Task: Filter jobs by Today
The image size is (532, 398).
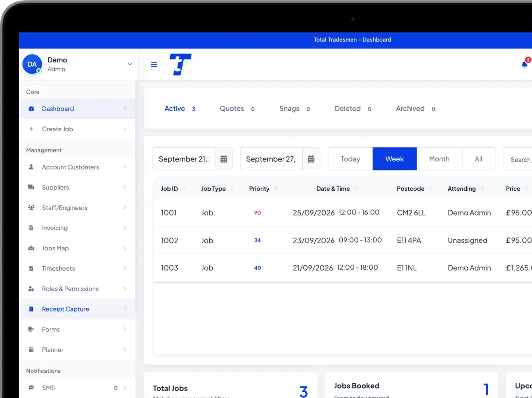Action: tap(350, 159)
